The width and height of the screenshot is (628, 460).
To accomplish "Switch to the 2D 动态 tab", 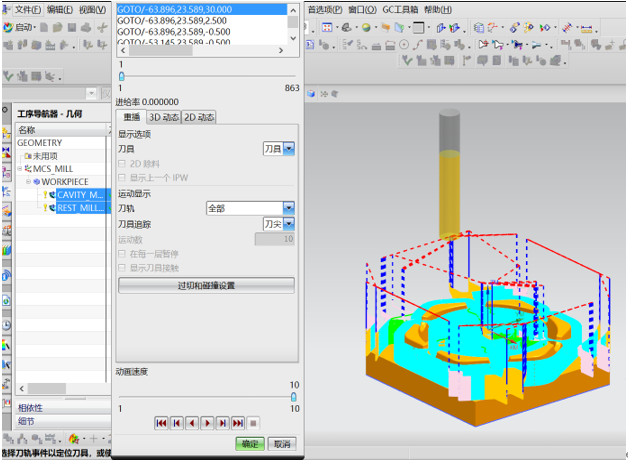I will pos(199,117).
